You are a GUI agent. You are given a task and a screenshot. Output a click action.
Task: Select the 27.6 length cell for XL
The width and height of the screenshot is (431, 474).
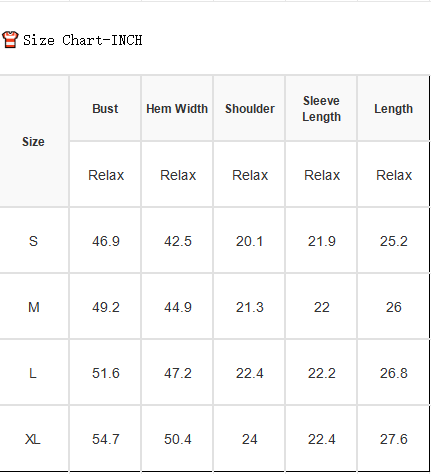click(x=394, y=439)
